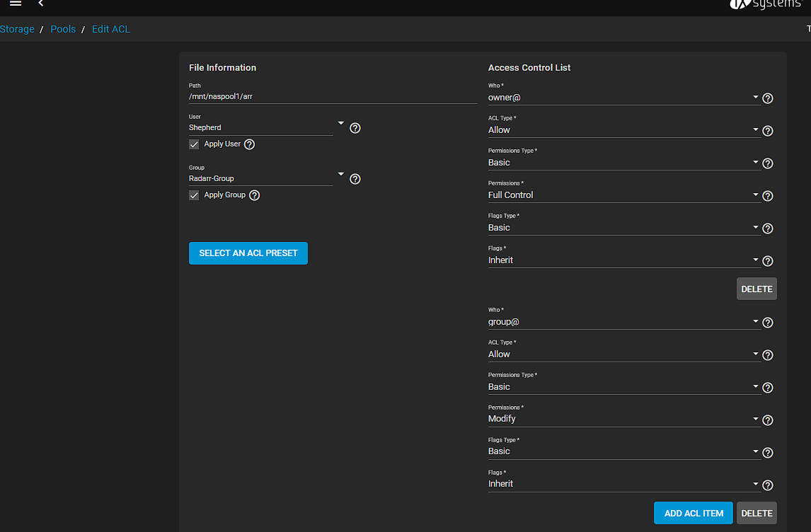Open Permissions dropdown showing Full Control
This screenshot has height=532, width=811.
tap(623, 195)
